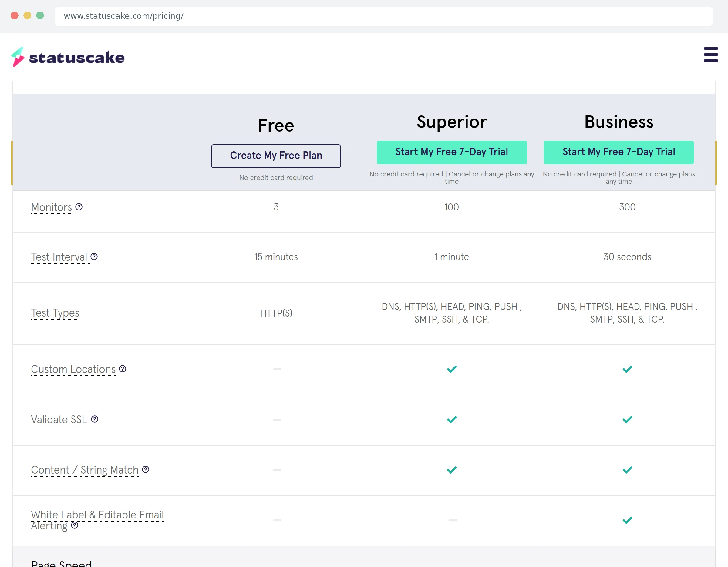Click the Test Types label

click(55, 313)
